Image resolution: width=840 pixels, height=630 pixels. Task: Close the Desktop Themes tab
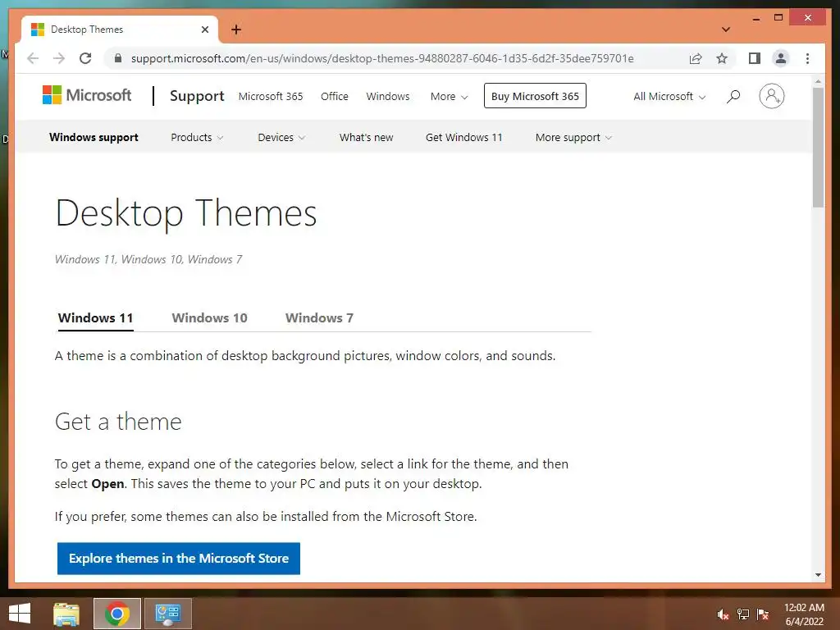coord(204,30)
